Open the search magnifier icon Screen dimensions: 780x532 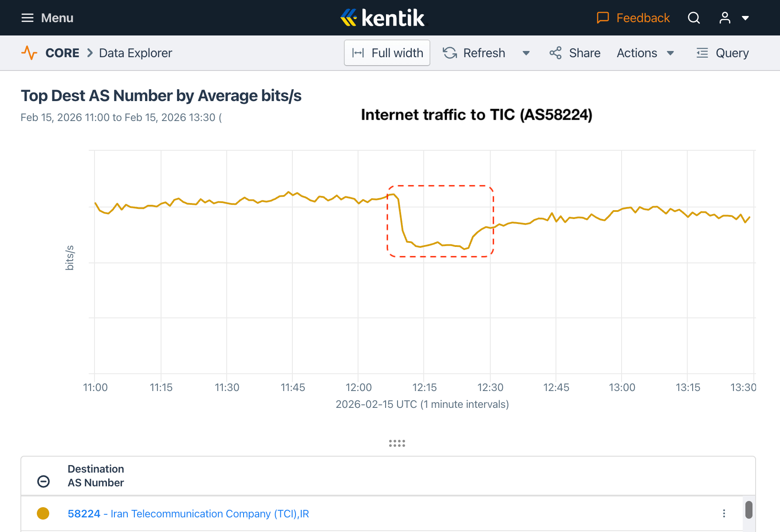click(x=694, y=18)
